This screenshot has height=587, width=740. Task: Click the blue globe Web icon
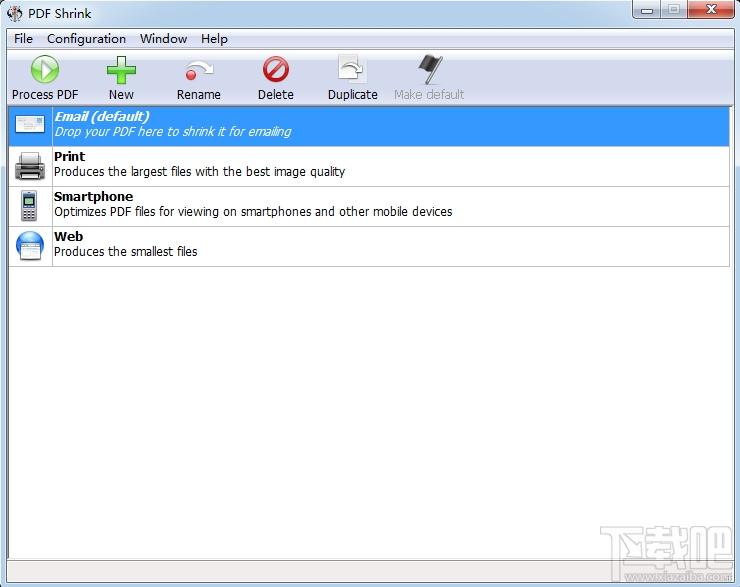pyautogui.click(x=30, y=246)
